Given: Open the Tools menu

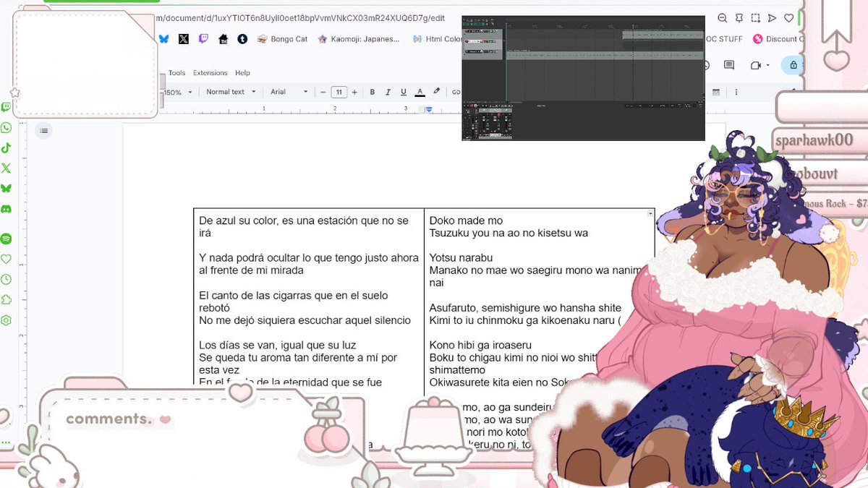Looking at the screenshot, I should tap(176, 72).
